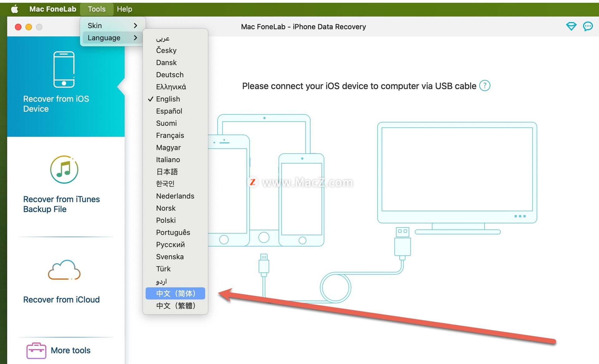The width and height of the screenshot is (599, 364).
Task: Click the More tools link
Action: 71,350
